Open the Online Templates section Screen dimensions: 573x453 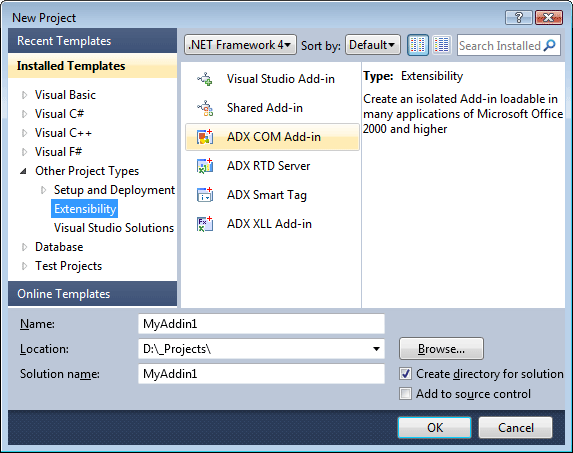point(92,294)
